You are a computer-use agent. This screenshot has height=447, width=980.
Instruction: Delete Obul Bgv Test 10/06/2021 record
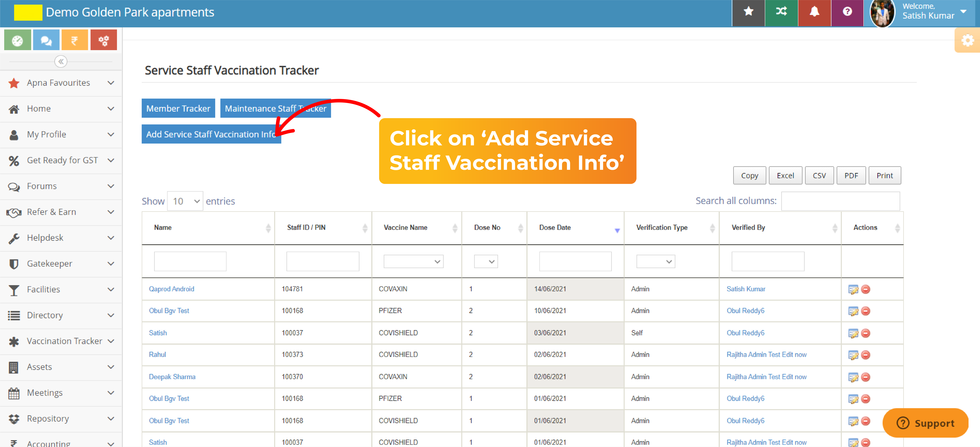pyautogui.click(x=866, y=311)
